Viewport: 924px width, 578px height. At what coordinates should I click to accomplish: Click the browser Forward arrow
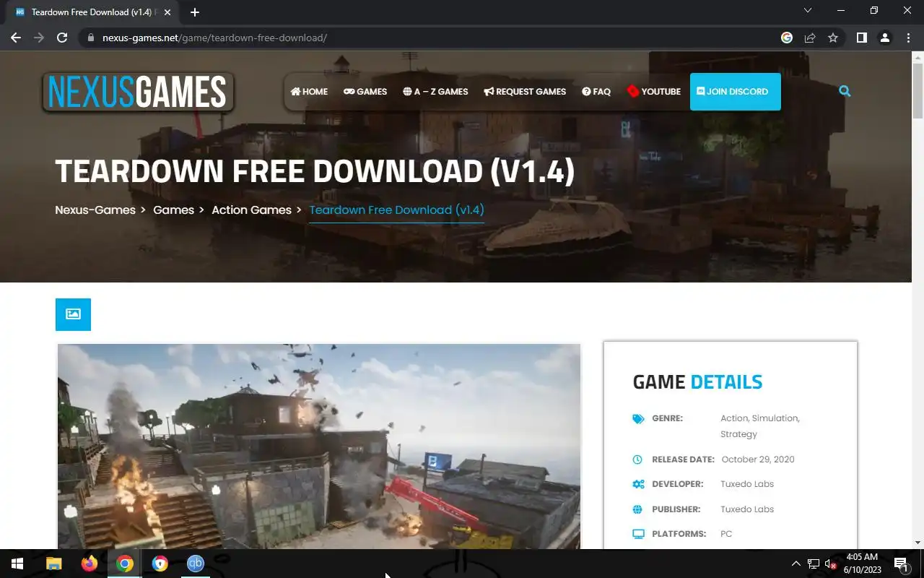39,38
